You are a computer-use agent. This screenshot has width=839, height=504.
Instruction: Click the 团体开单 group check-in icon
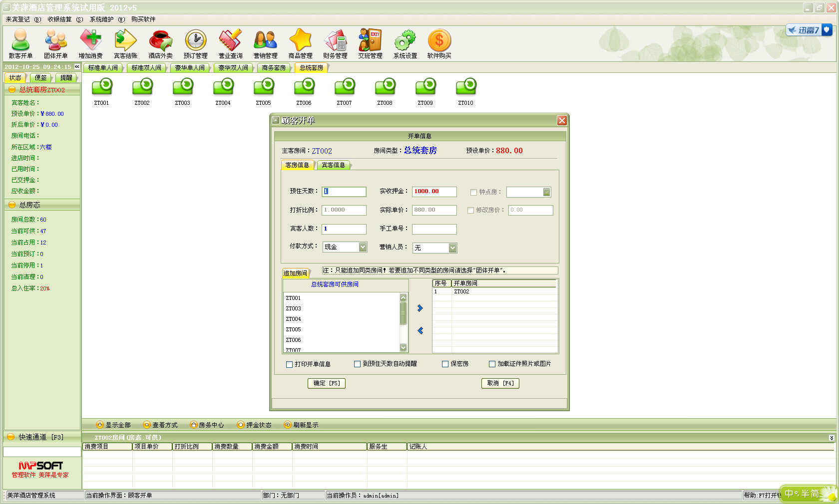(55, 44)
